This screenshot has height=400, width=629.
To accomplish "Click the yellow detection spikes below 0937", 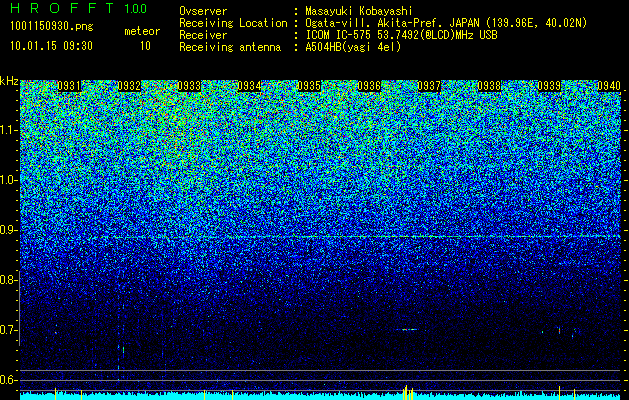I will (408, 392).
